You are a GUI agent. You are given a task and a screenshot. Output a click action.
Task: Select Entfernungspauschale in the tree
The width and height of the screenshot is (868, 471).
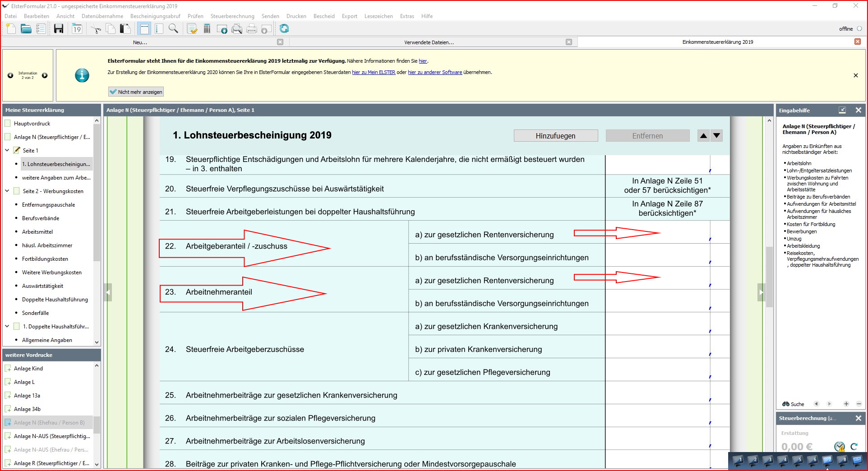(x=49, y=204)
